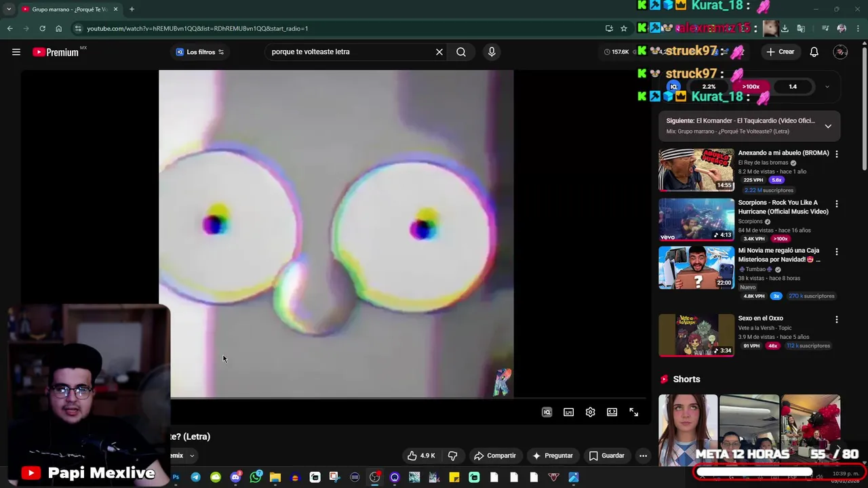Open notifications bell

[x=814, y=52]
